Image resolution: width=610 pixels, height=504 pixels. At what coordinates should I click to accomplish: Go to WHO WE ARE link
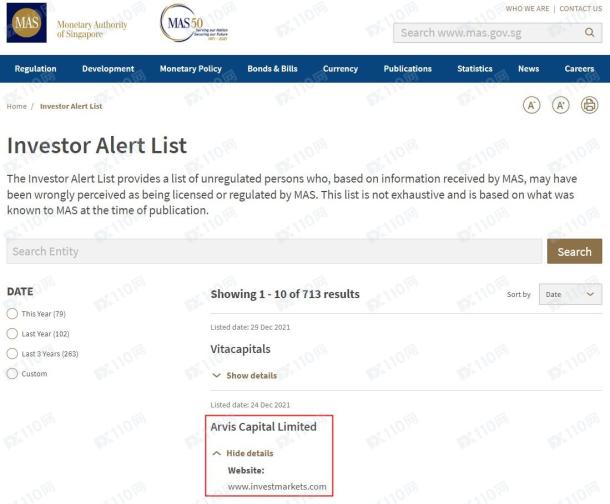coord(527,9)
